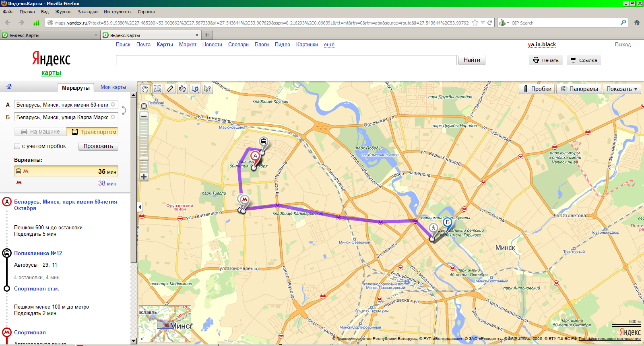Select the hand pan map tool
This screenshot has width=644, height=346.
145,89
